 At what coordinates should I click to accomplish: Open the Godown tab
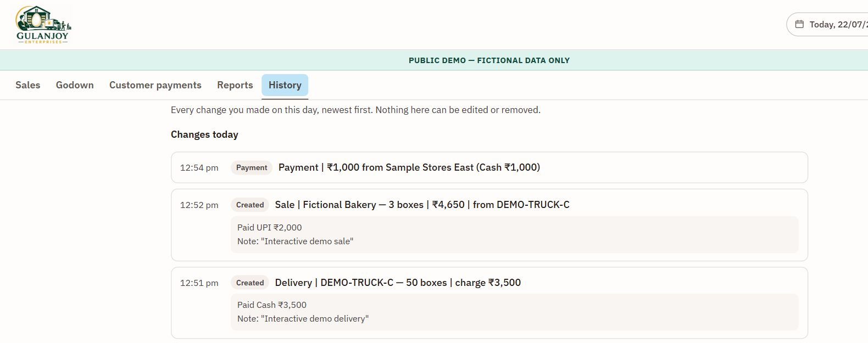click(x=75, y=85)
